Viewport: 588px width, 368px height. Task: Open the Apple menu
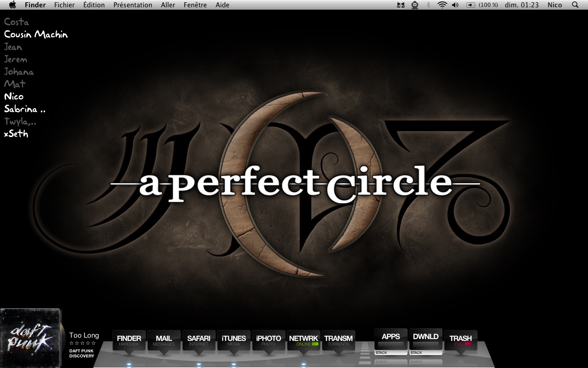coord(12,5)
